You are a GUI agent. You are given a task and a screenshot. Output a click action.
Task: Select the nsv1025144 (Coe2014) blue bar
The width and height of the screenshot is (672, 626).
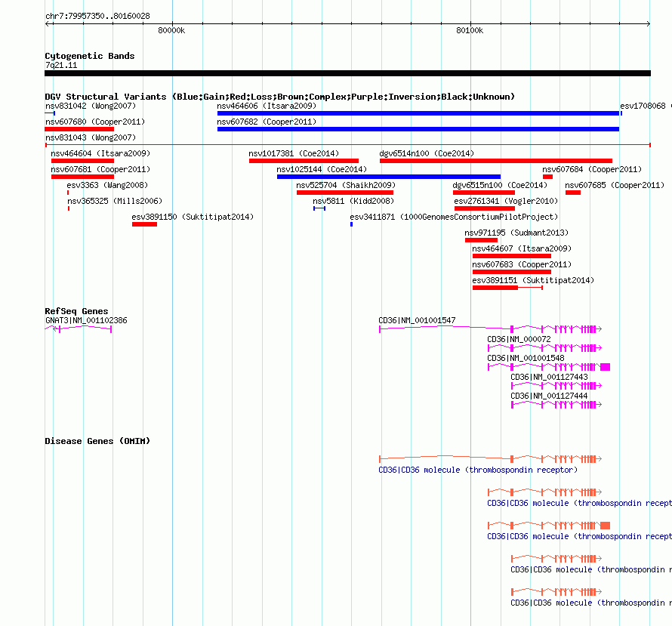tap(389, 177)
